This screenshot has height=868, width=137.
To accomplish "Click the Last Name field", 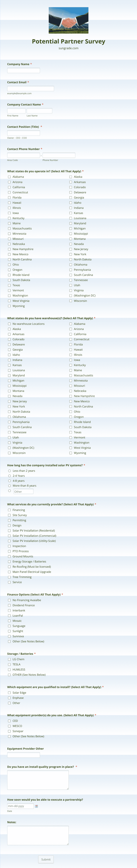I will [x=39, y=111].
